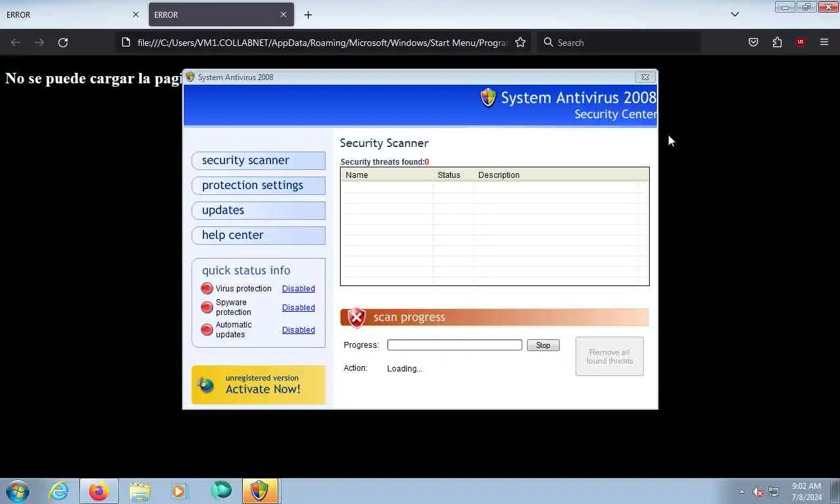Click the browser Search field

click(x=619, y=43)
